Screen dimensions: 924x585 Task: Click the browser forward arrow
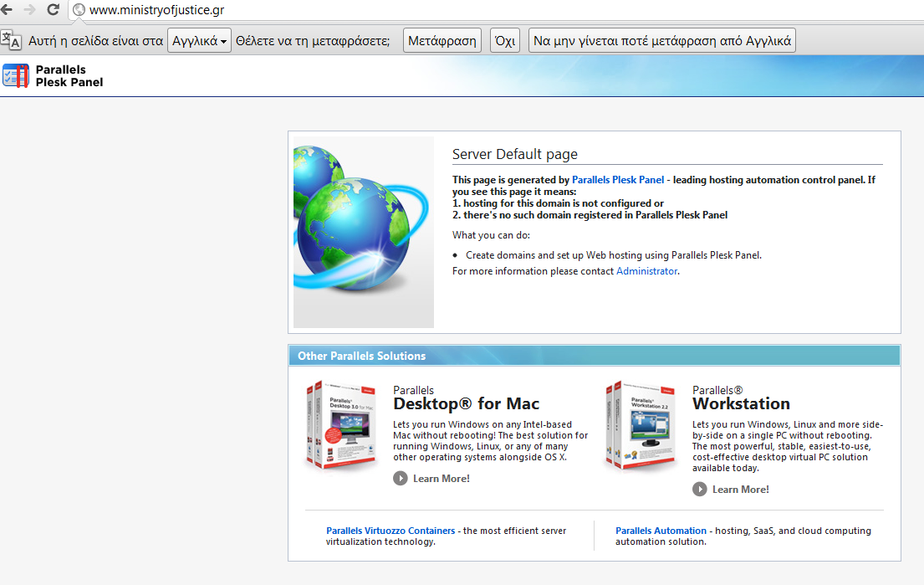click(x=30, y=10)
